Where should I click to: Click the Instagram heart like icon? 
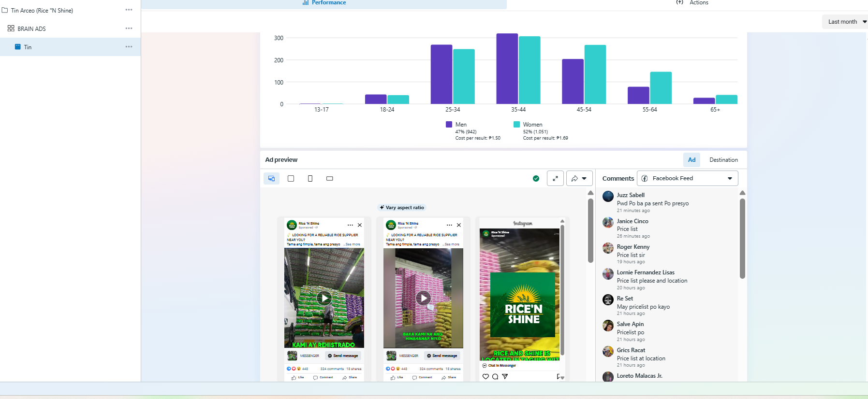coord(485,376)
